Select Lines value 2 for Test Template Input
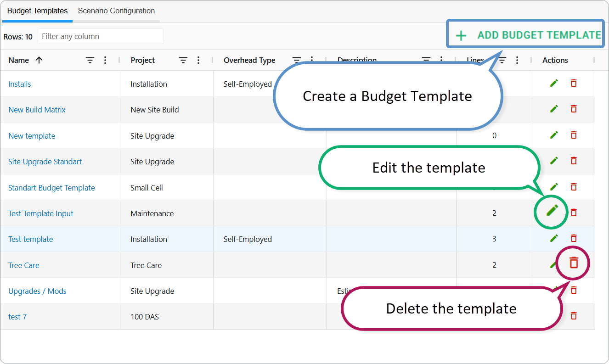This screenshot has width=609, height=364. coord(494,213)
